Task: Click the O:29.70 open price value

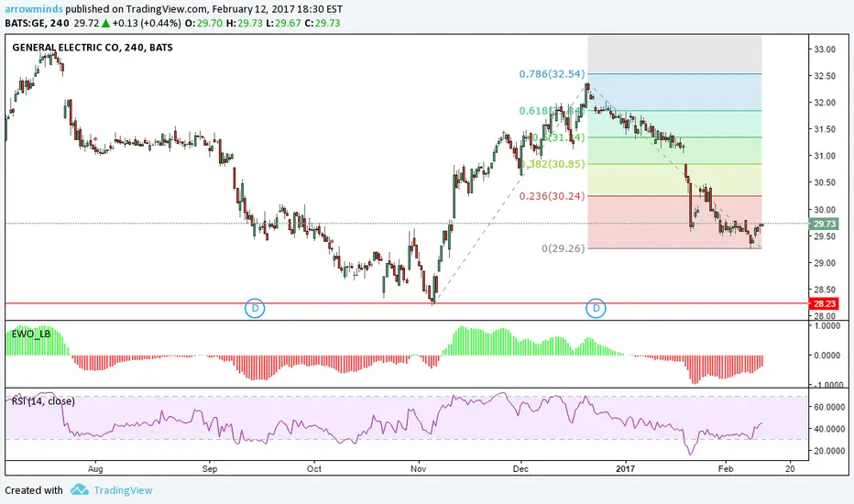Action: tap(203, 24)
